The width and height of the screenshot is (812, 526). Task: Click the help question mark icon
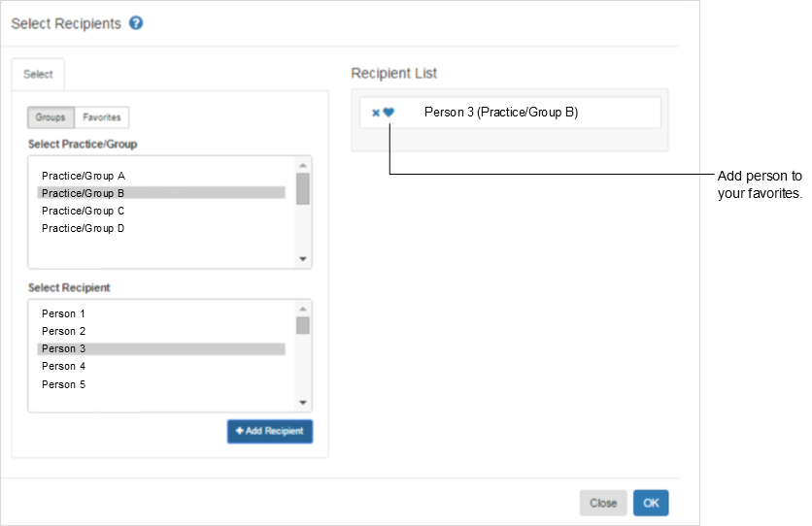click(x=136, y=23)
